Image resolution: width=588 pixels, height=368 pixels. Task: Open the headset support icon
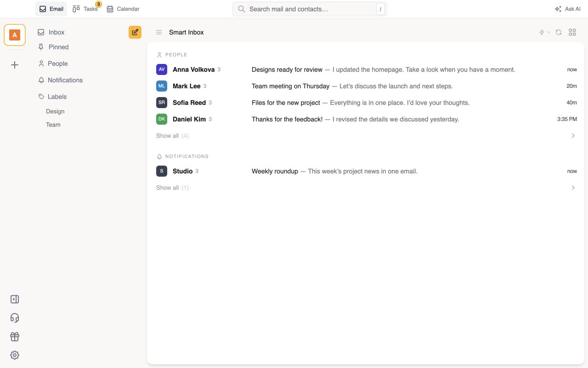coord(15,318)
